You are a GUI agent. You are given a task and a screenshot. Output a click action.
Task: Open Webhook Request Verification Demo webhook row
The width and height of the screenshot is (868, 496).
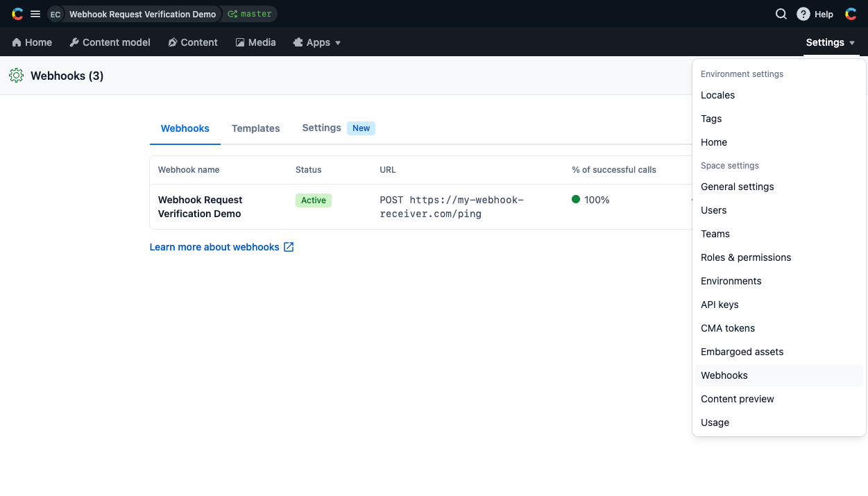200,207
